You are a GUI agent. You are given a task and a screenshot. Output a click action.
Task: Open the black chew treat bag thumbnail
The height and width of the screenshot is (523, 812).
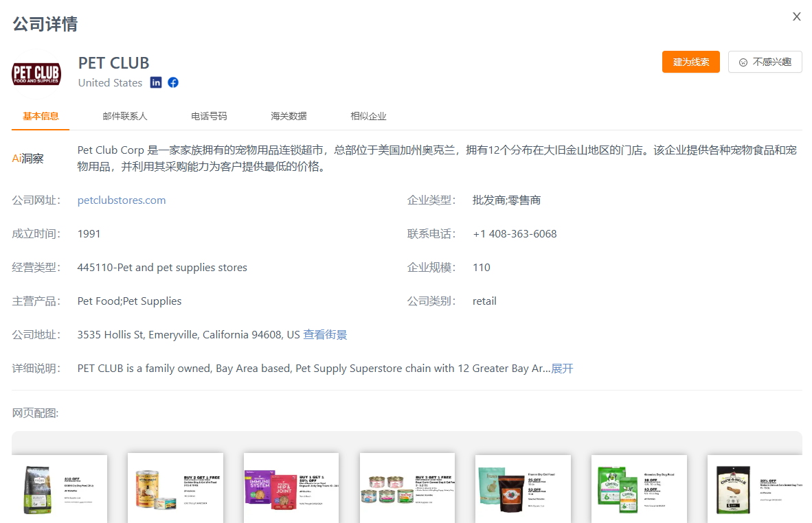(x=755, y=489)
